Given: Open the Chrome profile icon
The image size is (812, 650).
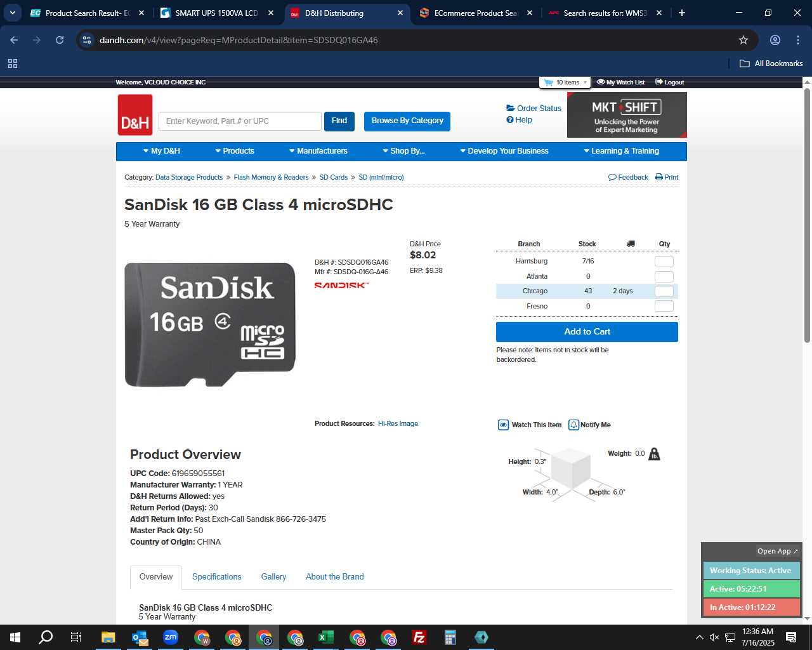Looking at the screenshot, I should tap(775, 40).
